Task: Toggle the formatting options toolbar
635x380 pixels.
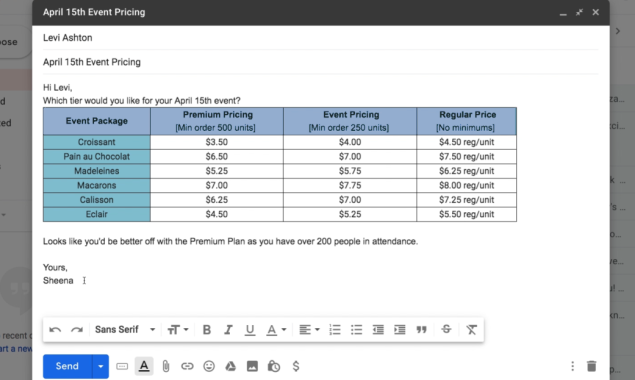Action: click(x=144, y=366)
